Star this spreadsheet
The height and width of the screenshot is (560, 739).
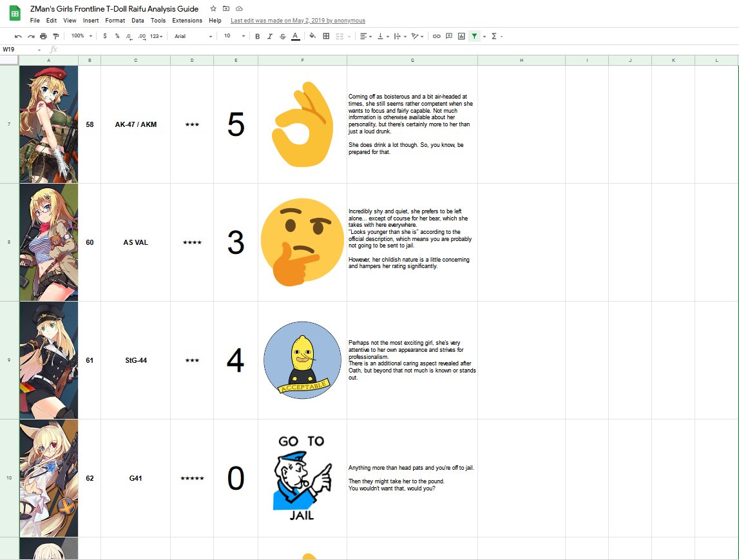click(213, 8)
